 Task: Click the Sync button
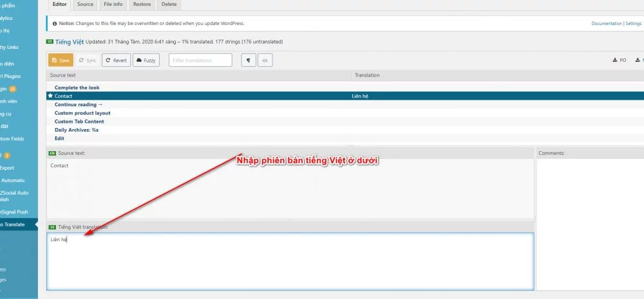point(87,60)
